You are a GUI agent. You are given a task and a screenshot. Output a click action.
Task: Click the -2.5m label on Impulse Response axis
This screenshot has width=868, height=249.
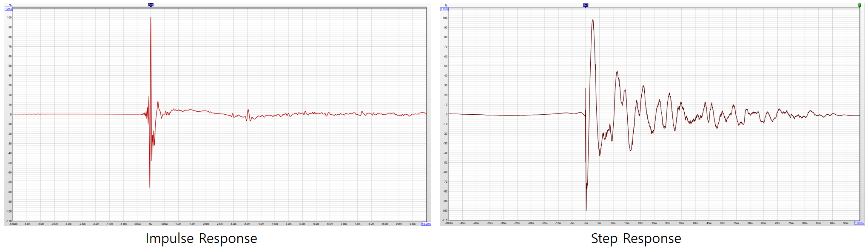(x=82, y=224)
